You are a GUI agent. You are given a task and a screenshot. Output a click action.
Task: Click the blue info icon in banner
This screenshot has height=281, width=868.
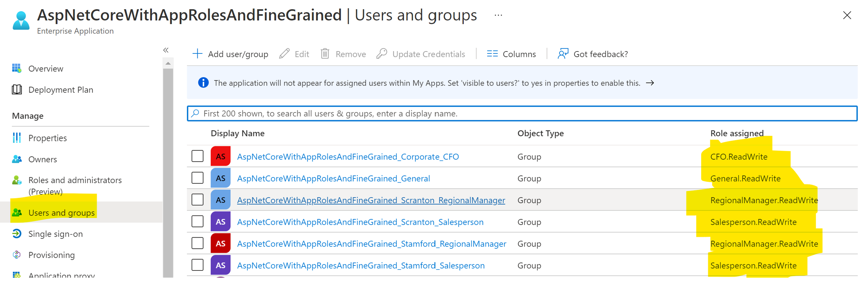203,83
